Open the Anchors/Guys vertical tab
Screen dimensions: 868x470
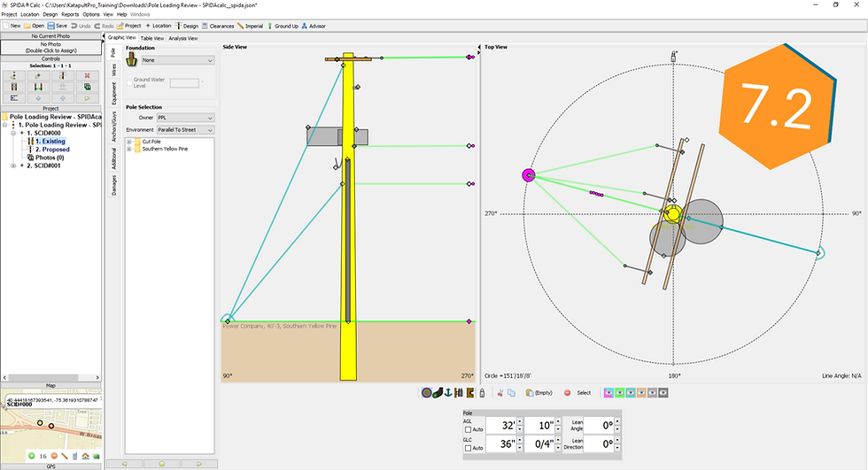click(x=114, y=127)
